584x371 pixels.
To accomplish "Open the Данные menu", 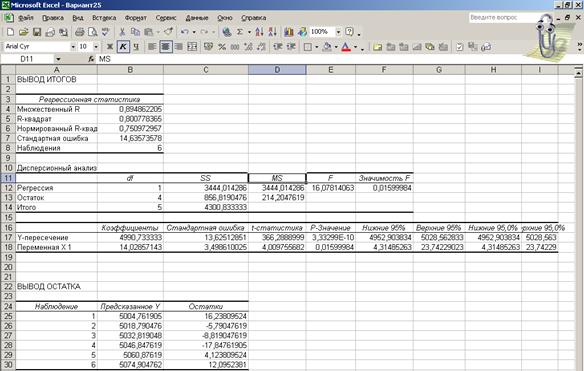I will pos(197,18).
